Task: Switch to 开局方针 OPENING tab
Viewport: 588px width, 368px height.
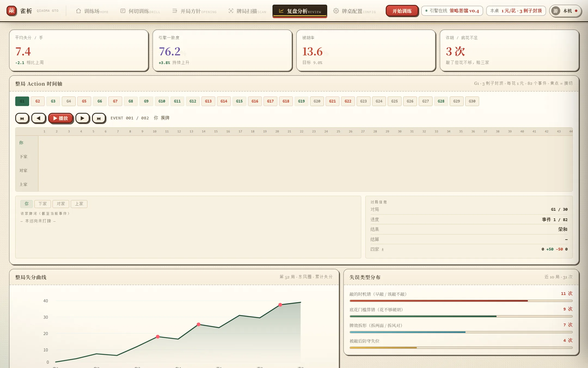Action: 194,11
